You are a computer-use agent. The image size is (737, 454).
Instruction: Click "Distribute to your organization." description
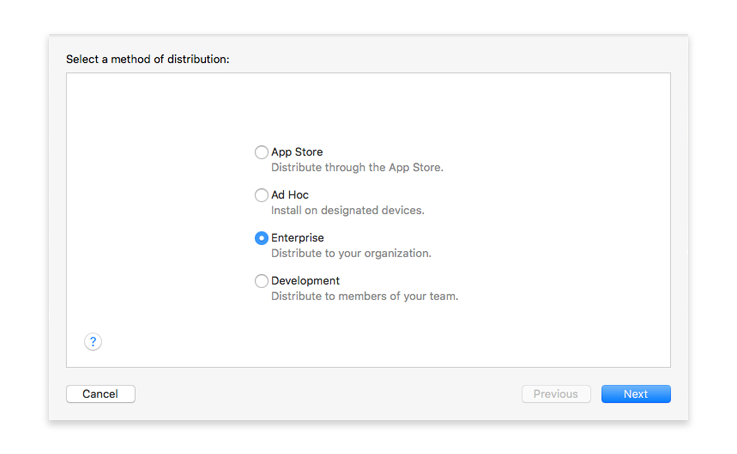(351, 253)
